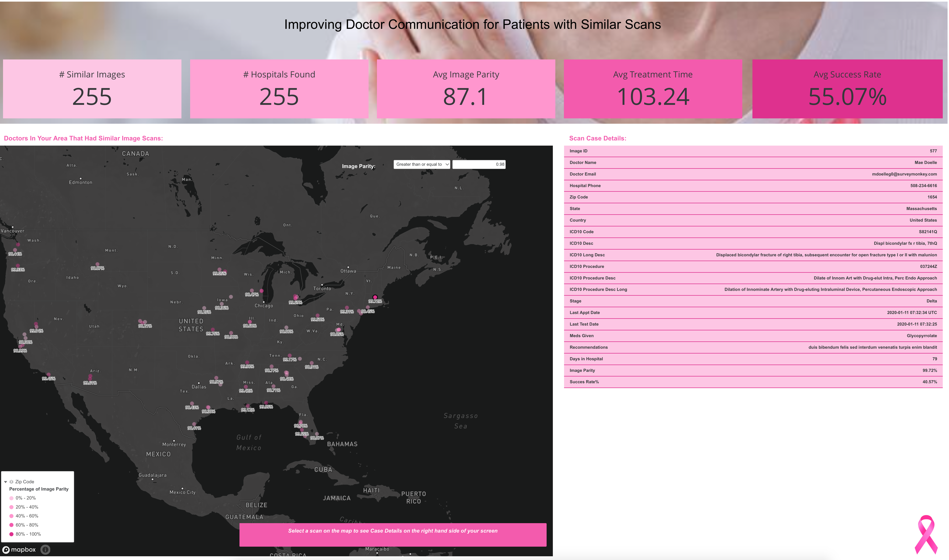Click the Hospital Phone row
The width and height of the screenshot is (949, 560).
click(x=753, y=186)
